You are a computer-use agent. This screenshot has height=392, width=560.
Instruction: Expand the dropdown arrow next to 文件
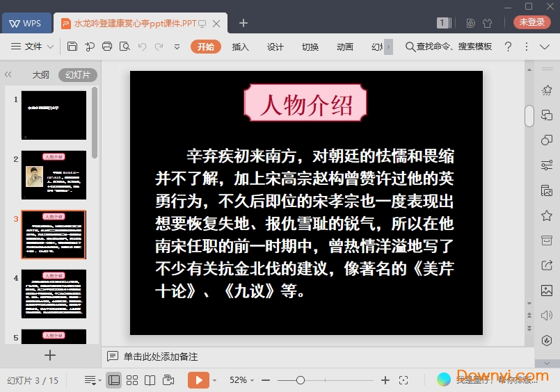pos(50,47)
